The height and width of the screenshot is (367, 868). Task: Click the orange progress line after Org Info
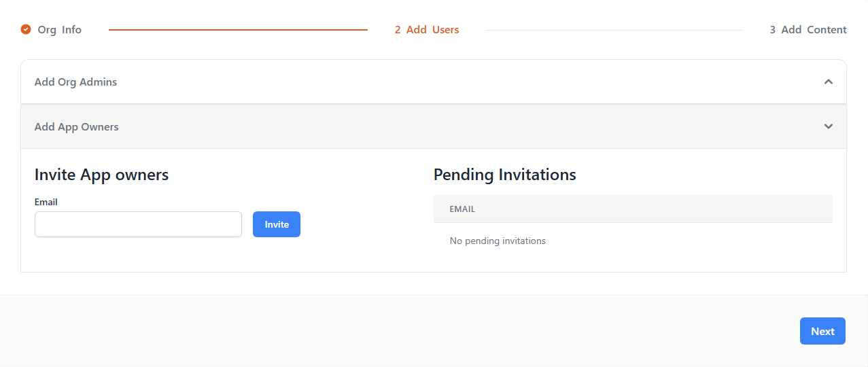pos(238,30)
